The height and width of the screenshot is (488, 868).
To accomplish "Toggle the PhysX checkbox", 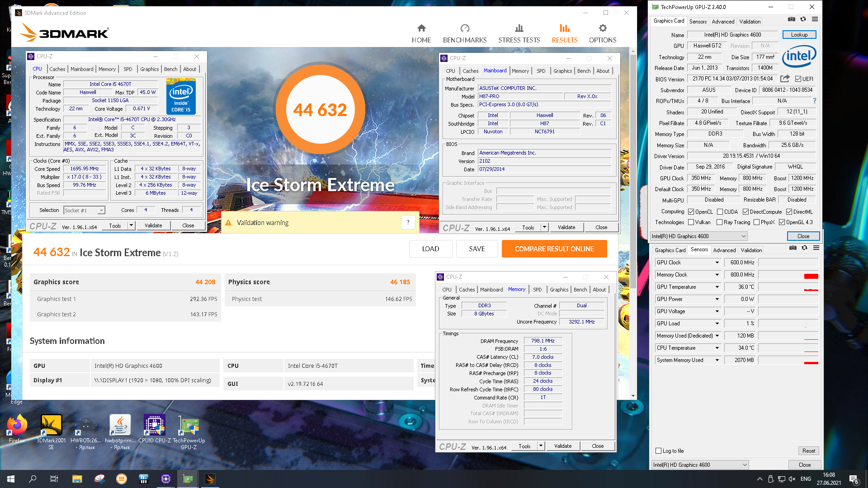I will [x=756, y=222].
